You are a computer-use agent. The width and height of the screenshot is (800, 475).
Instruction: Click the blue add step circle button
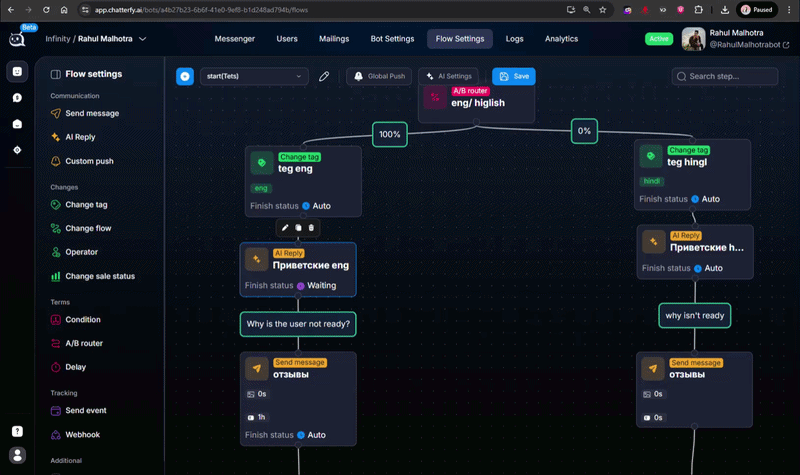click(185, 77)
